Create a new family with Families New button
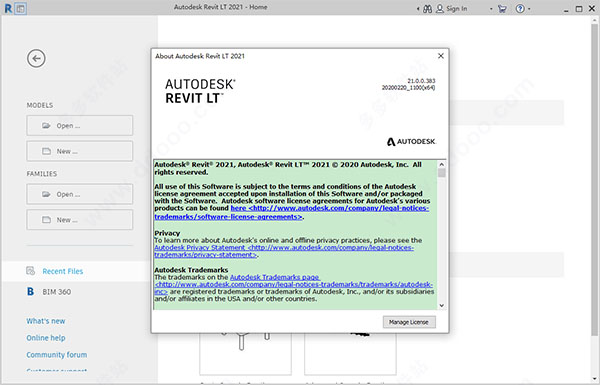Image resolution: width=600 pixels, height=385 pixels. 80,220
